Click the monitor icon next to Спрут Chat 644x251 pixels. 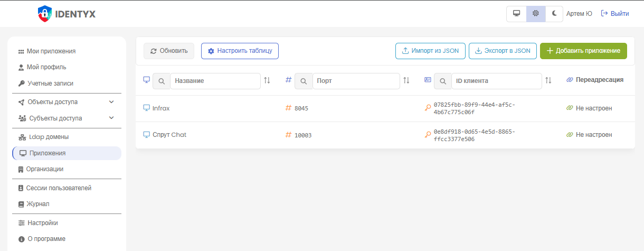(147, 135)
